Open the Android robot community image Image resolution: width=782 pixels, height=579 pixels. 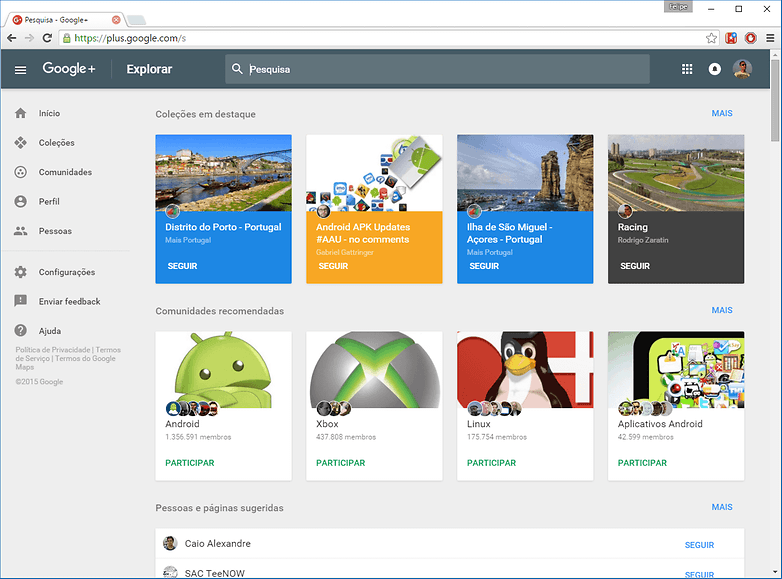pyautogui.click(x=223, y=370)
